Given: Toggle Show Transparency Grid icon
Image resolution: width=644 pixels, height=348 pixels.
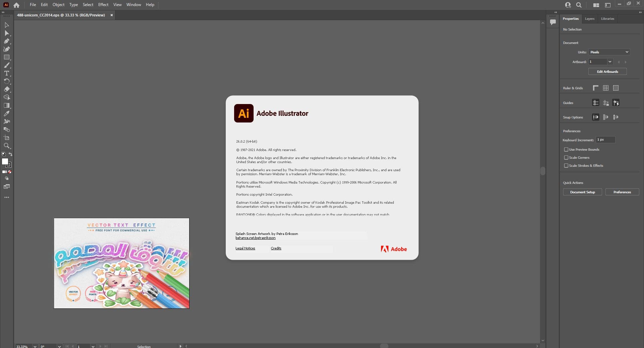Looking at the screenshot, I should point(616,88).
